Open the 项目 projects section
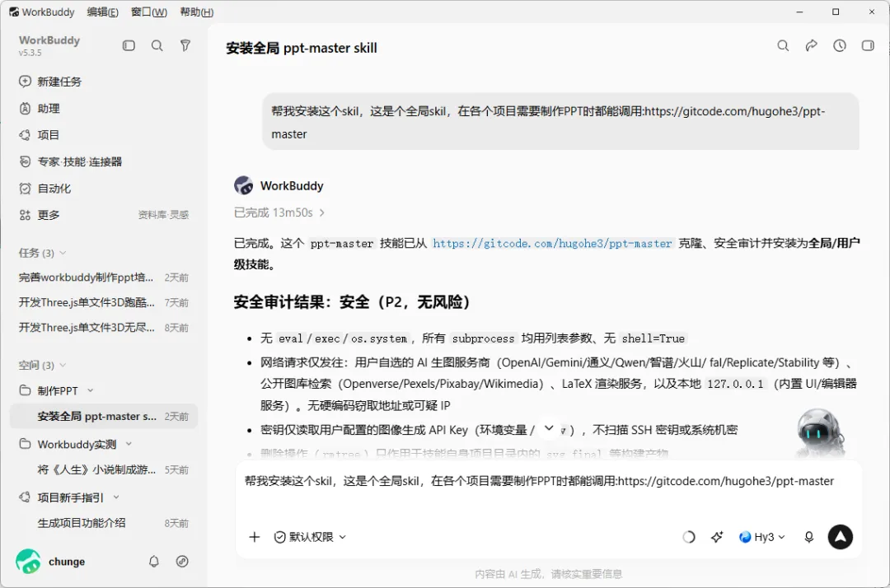 (x=40, y=135)
